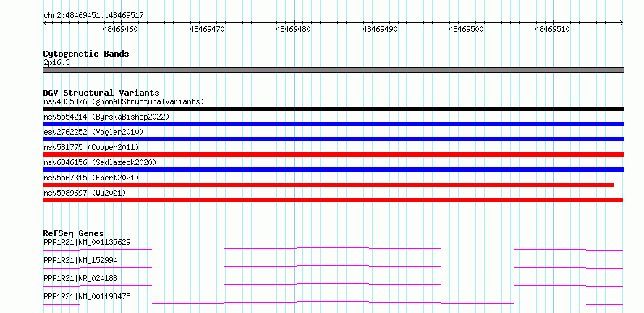
Task: Click transcript label PPP1R21|NM_001193475
Action: (x=87, y=296)
